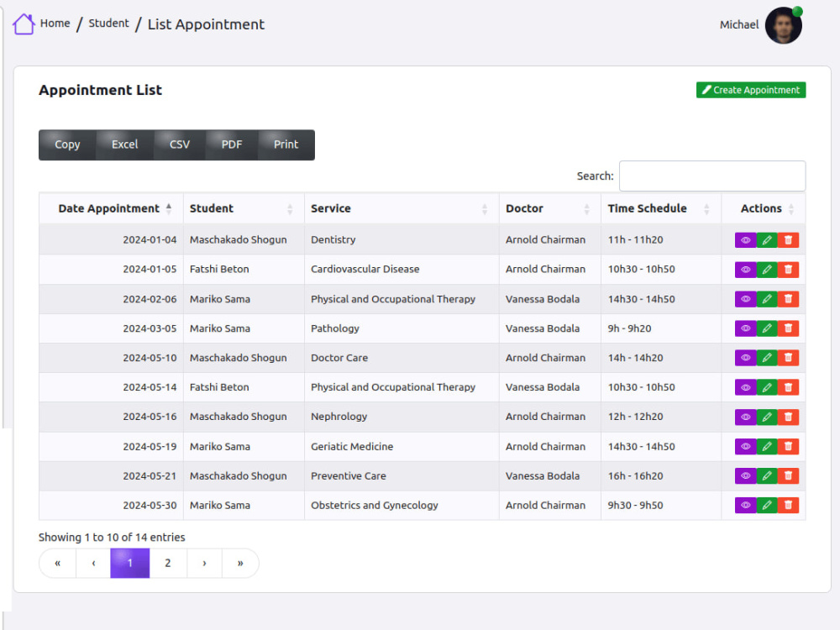View the Pathology appointment
Screen dimensions: 840x630
[745, 328]
